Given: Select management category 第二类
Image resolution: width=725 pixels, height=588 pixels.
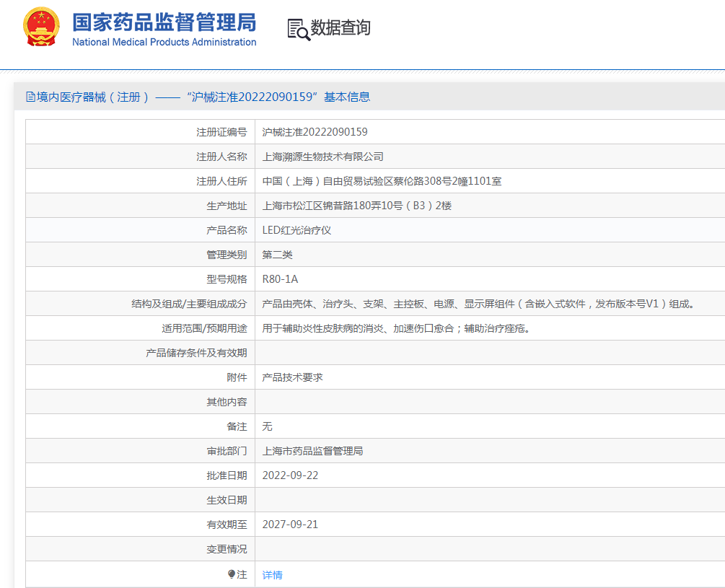Looking at the screenshot, I should coord(278,255).
